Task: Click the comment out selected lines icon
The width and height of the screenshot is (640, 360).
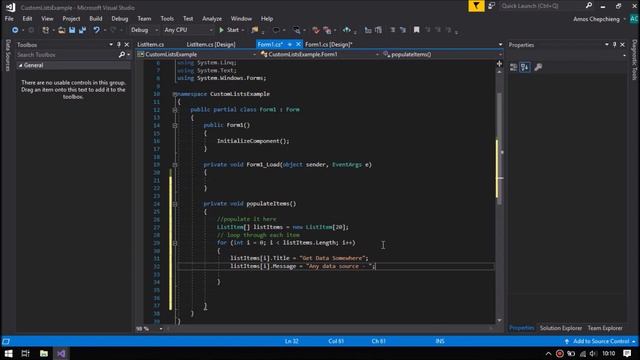Action: point(393,30)
